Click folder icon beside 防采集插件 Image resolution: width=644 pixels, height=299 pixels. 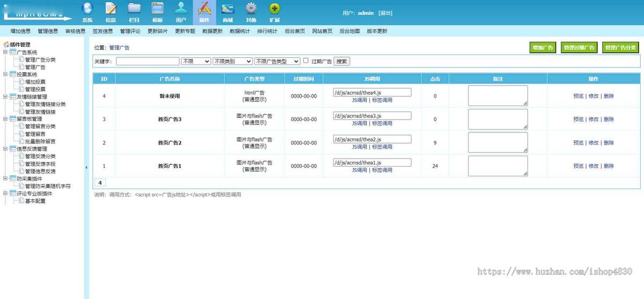point(13,178)
